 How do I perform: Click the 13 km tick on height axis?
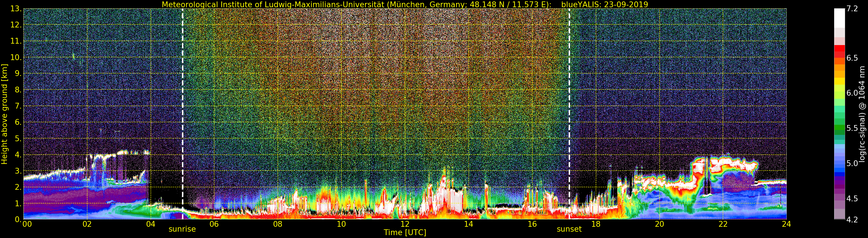click(16, 9)
